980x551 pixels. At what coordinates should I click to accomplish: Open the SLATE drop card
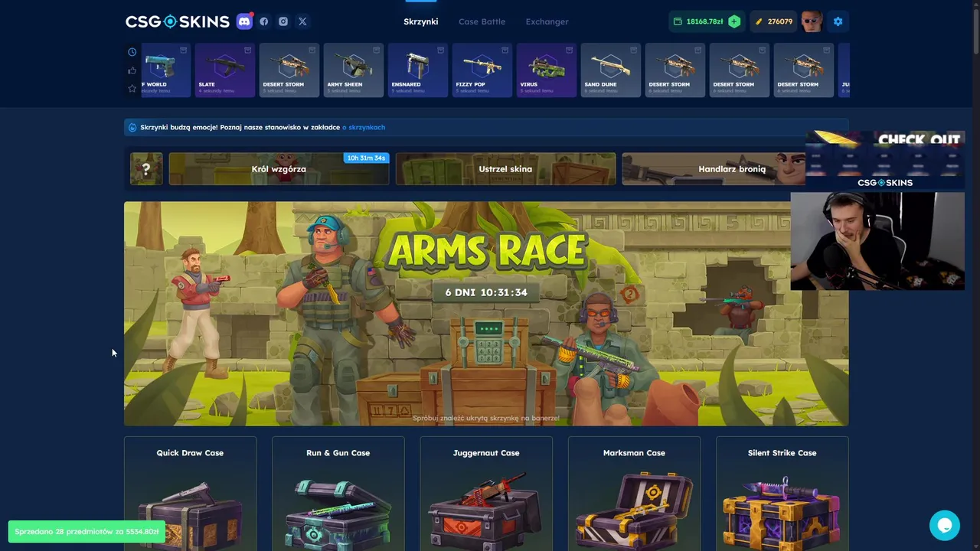click(x=225, y=70)
